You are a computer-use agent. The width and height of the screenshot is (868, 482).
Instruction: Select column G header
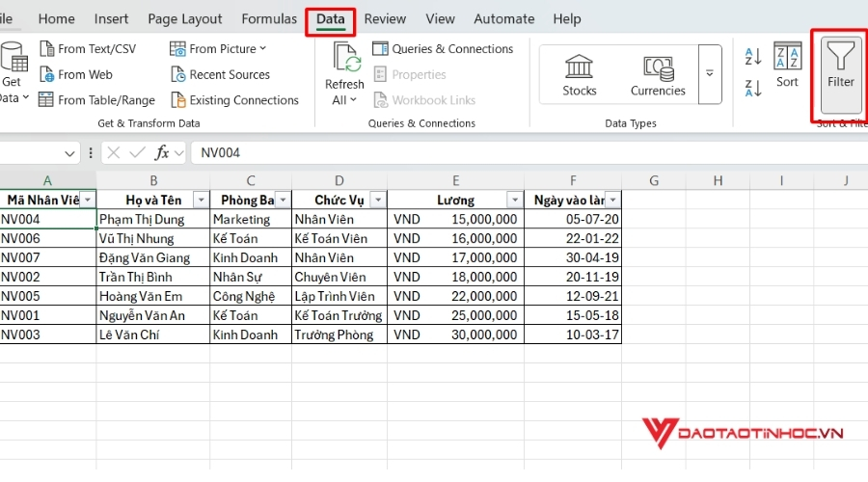click(x=654, y=180)
